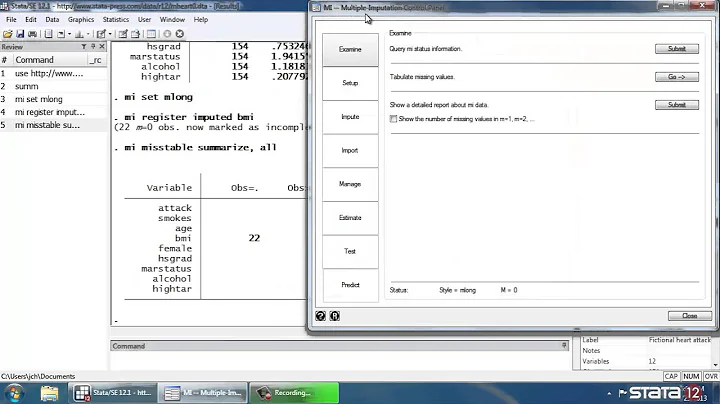Viewport: 720px width, 404px height.
Task: Open the Do-file Editor dropdown arrow
Action: (110, 34)
